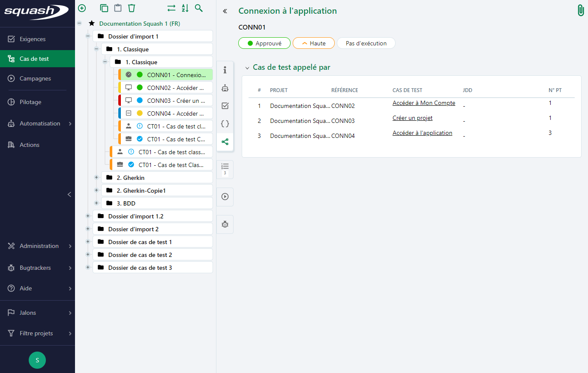Collapse the Cas de test appelé par section
Screen dimensions: 588x373
click(x=247, y=68)
